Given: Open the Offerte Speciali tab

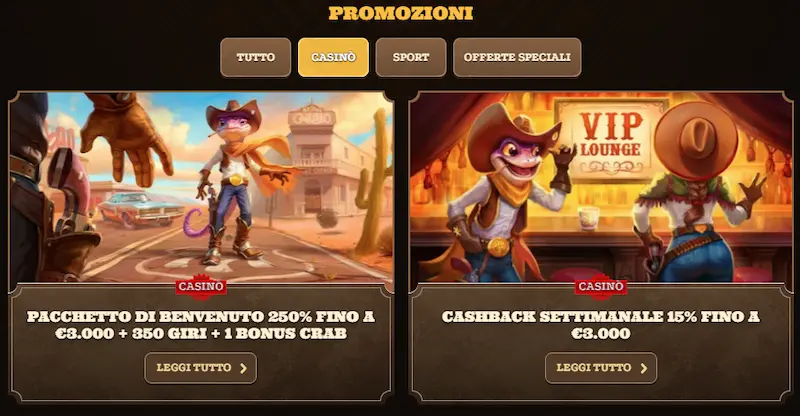Looking at the screenshot, I should pos(517,57).
